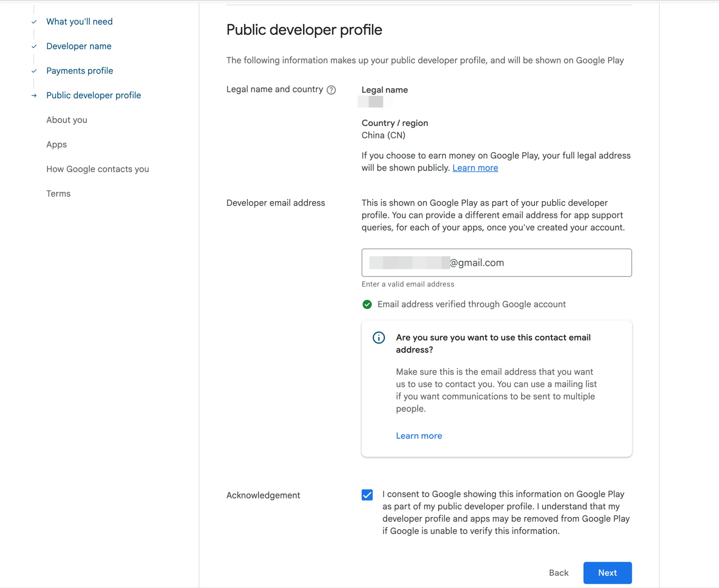
Task: Open the Terms step in sidebar
Action: coord(58,193)
